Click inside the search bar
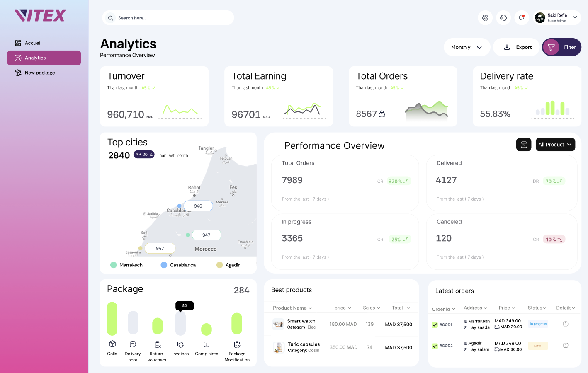The width and height of the screenshot is (588, 373). coord(168,18)
